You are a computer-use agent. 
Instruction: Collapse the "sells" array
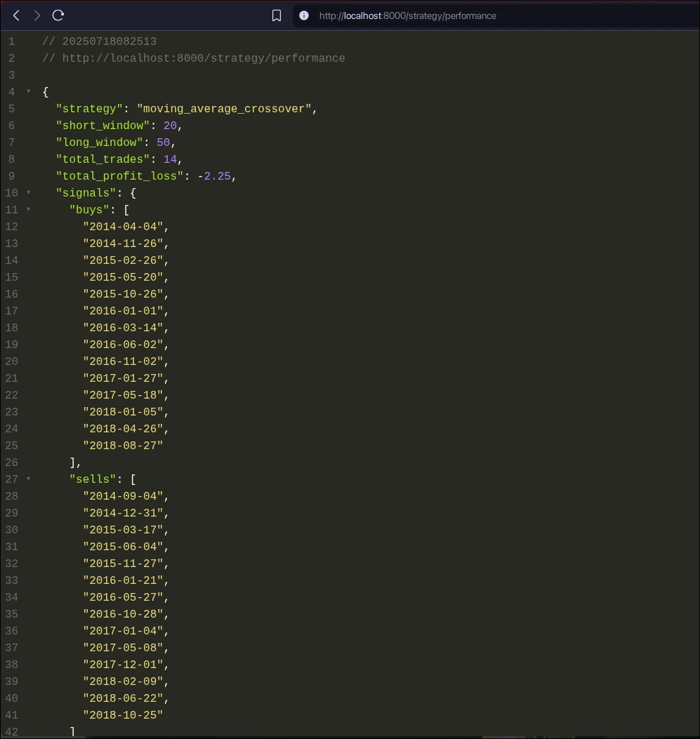click(28, 479)
